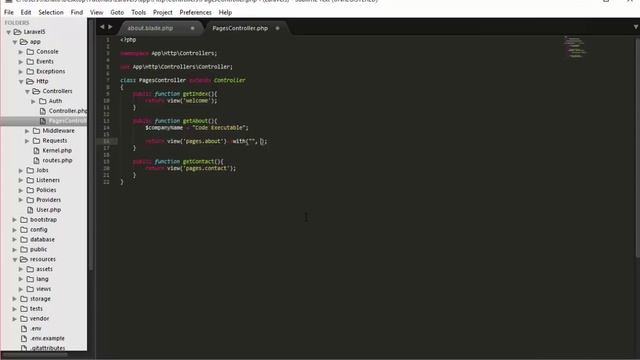Expand the tests folder

tap(15, 309)
